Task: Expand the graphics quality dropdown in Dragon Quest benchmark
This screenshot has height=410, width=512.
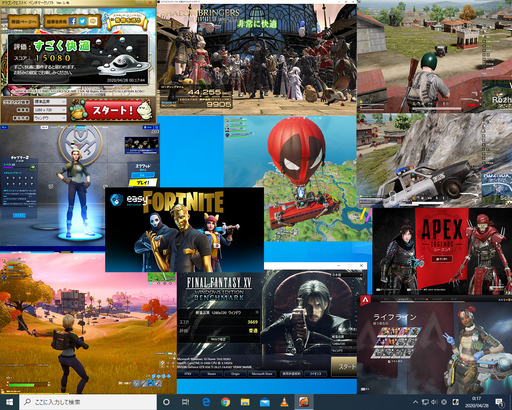Action: point(50,102)
